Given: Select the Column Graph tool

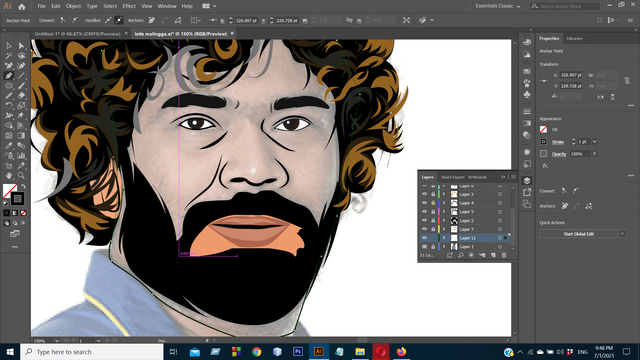Looking at the screenshot, I should pos(21,156).
